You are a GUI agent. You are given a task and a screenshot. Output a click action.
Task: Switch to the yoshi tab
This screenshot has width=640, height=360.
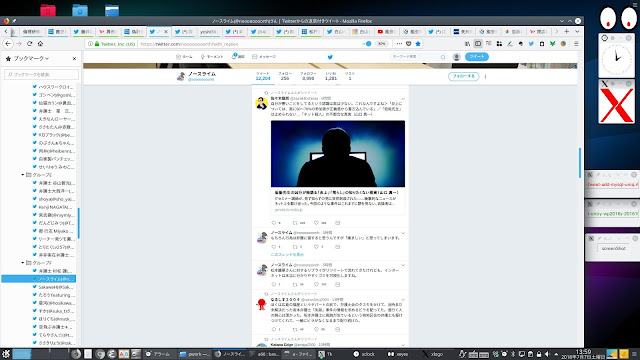click(209, 31)
